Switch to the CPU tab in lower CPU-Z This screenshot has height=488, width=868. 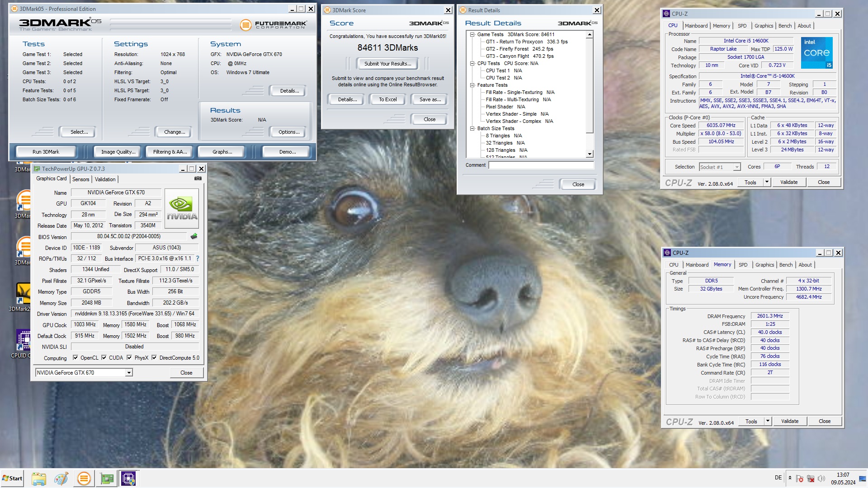point(674,265)
